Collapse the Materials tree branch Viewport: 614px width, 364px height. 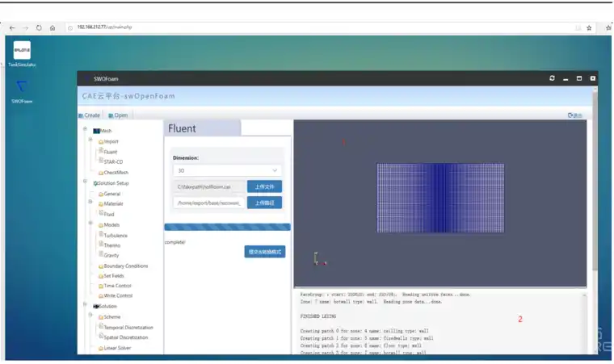click(90, 202)
